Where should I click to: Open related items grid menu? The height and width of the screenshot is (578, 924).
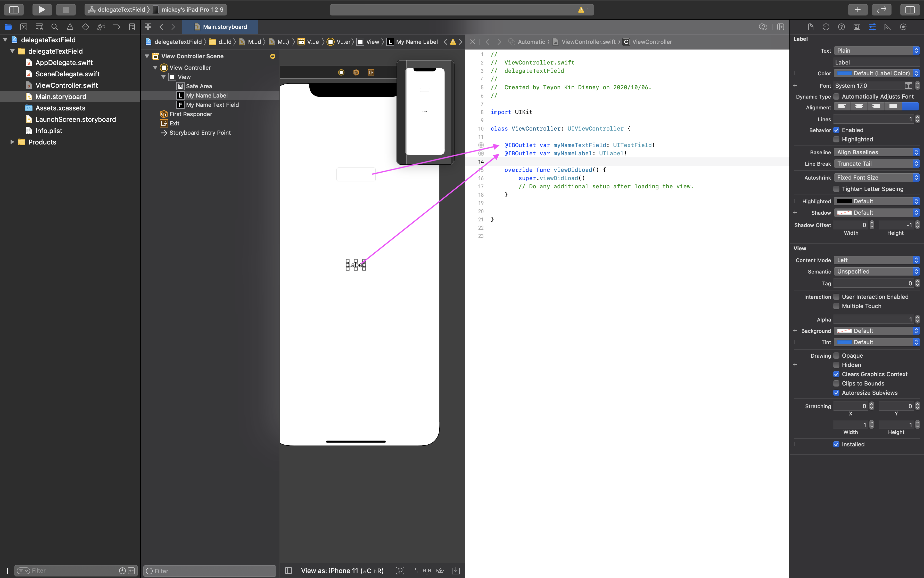[x=148, y=27]
